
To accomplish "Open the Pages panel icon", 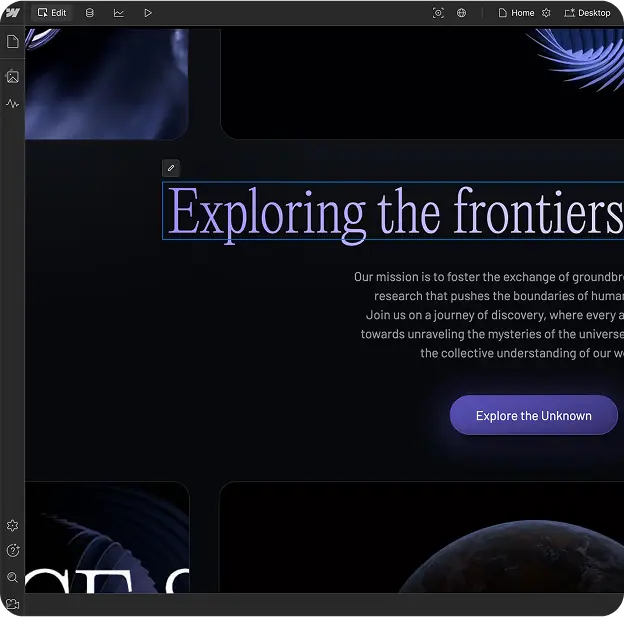I will pyautogui.click(x=13, y=41).
